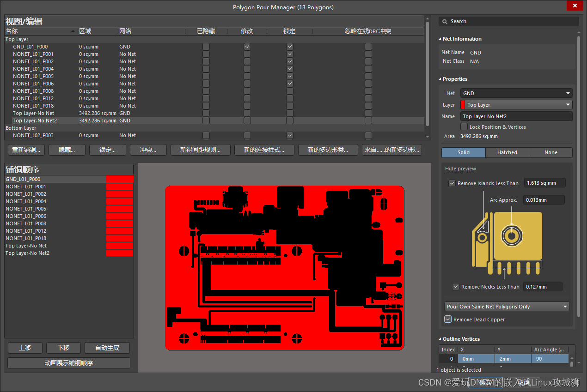Open Pour Over Same Net Polygons dropdown

[507, 307]
